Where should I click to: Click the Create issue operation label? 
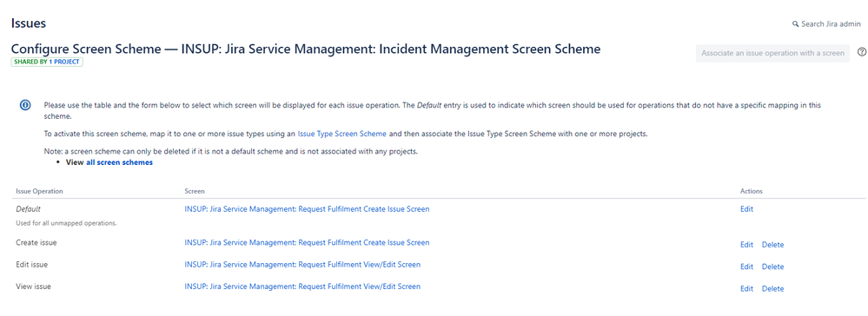[36, 242]
